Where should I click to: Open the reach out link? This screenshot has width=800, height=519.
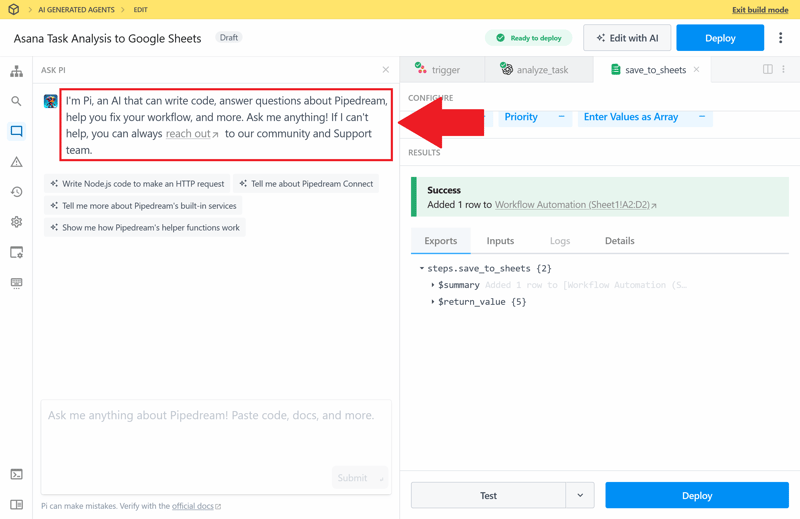(x=192, y=134)
